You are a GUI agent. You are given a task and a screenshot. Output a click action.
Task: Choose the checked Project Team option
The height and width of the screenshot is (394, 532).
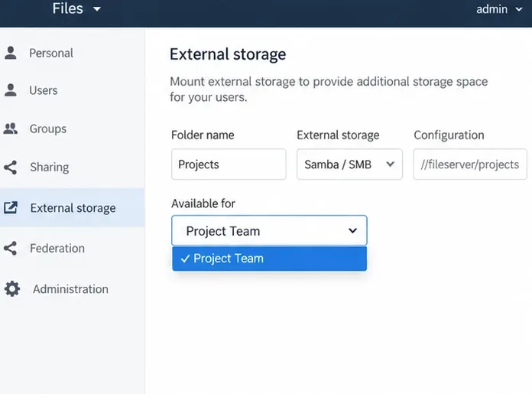(269, 259)
